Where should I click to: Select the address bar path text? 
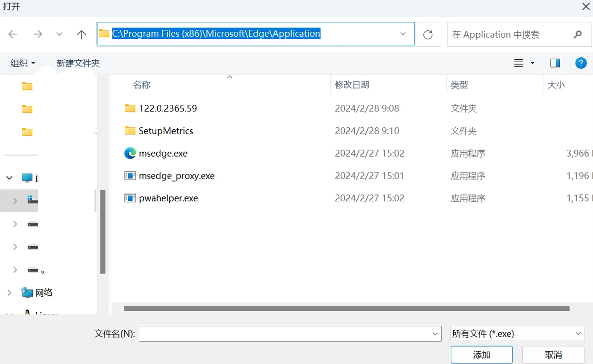pyautogui.click(x=216, y=34)
